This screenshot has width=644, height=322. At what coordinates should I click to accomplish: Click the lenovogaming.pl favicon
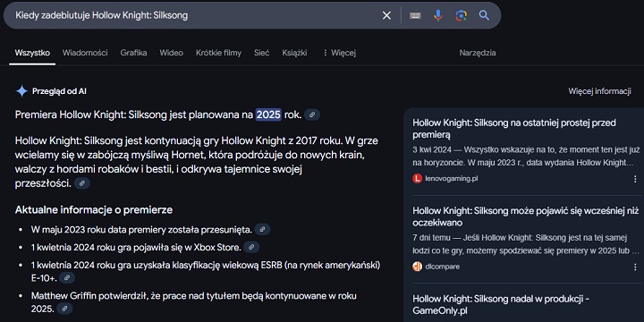(418, 179)
